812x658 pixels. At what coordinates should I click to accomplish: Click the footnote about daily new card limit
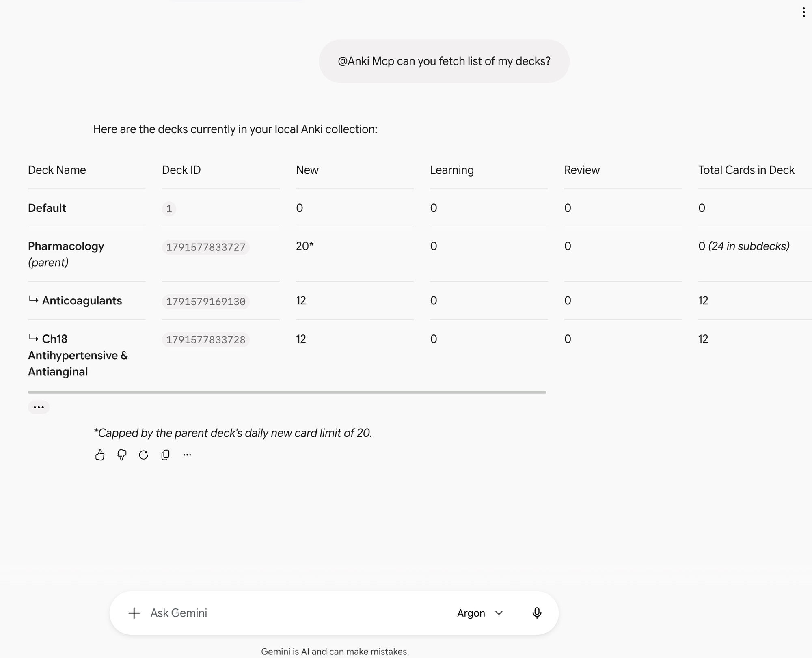coord(233,433)
